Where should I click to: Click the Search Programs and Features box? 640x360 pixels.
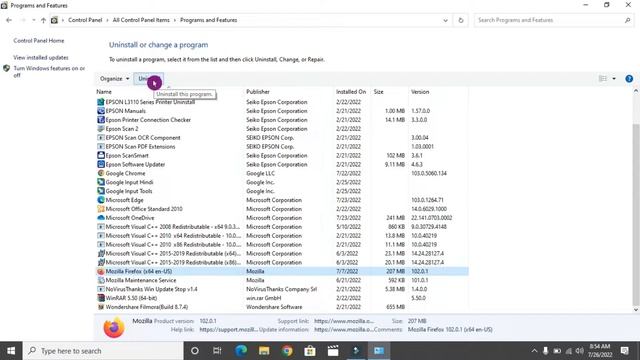coord(553,20)
